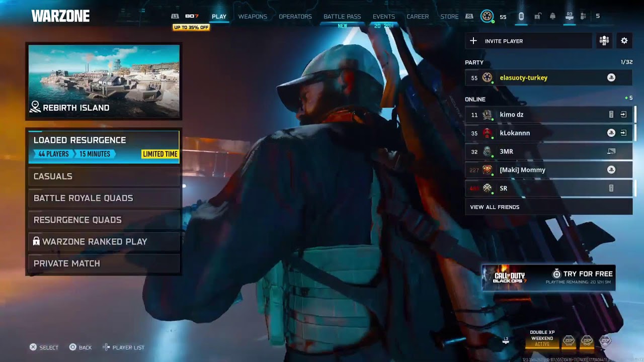Click the Xbox platform icon on the SR row
Image resolution: width=644 pixels, height=362 pixels.
click(x=611, y=188)
